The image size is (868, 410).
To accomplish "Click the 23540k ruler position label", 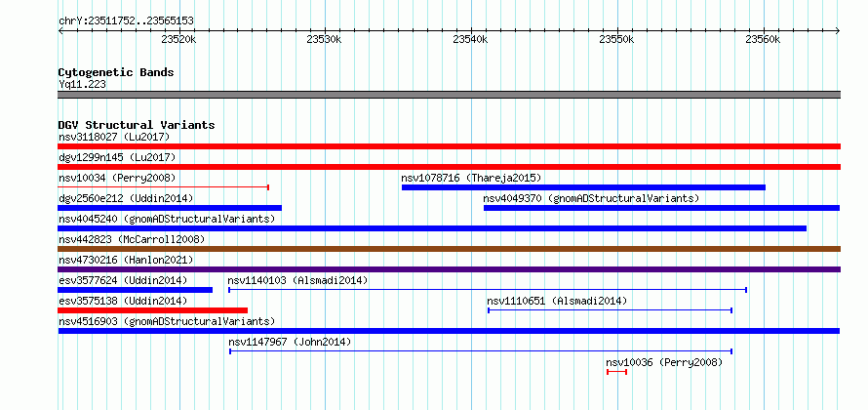I will (x=470, y=39).
